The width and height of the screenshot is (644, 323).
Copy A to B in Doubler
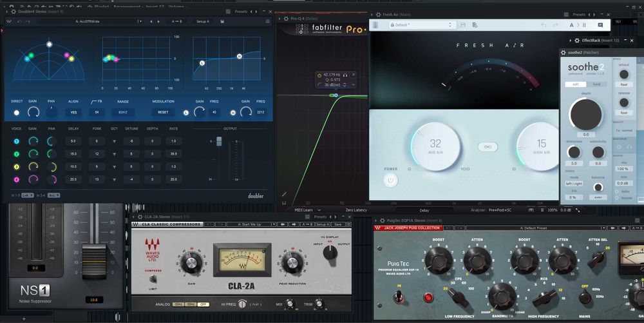coord(178,21)
